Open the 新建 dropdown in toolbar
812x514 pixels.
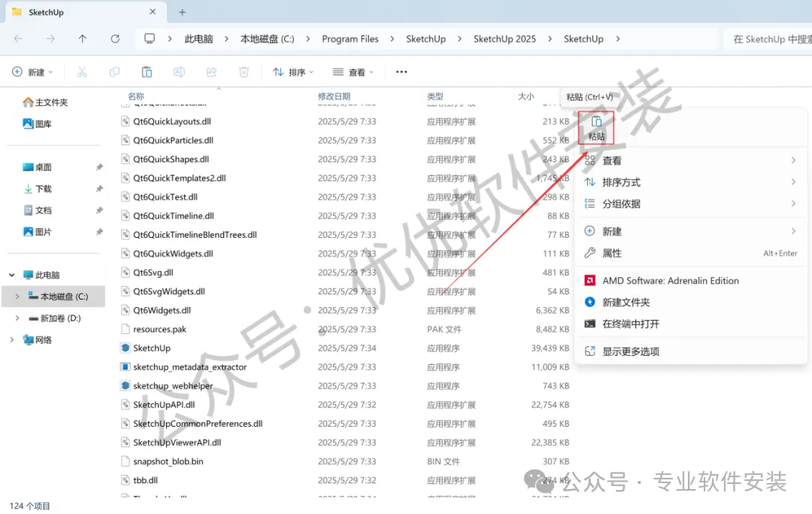pos(32,72)
